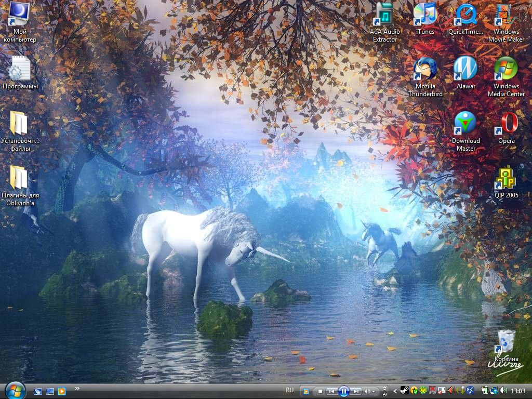Click the 13:03 system clock
The image size is (532, 399).
518,391
